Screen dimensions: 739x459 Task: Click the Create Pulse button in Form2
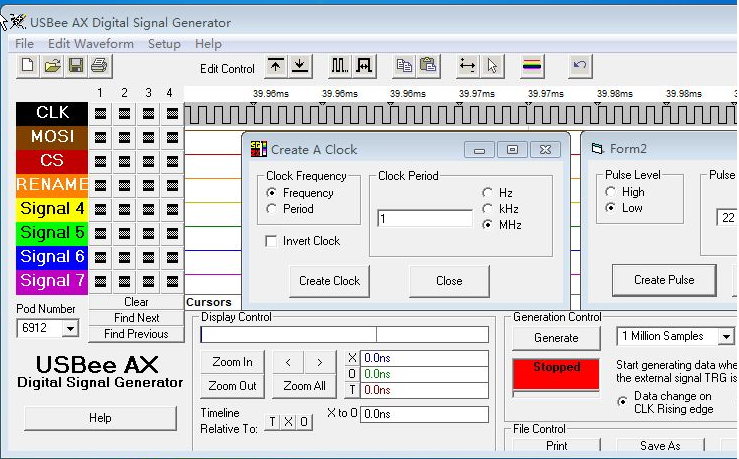[664, 280]
